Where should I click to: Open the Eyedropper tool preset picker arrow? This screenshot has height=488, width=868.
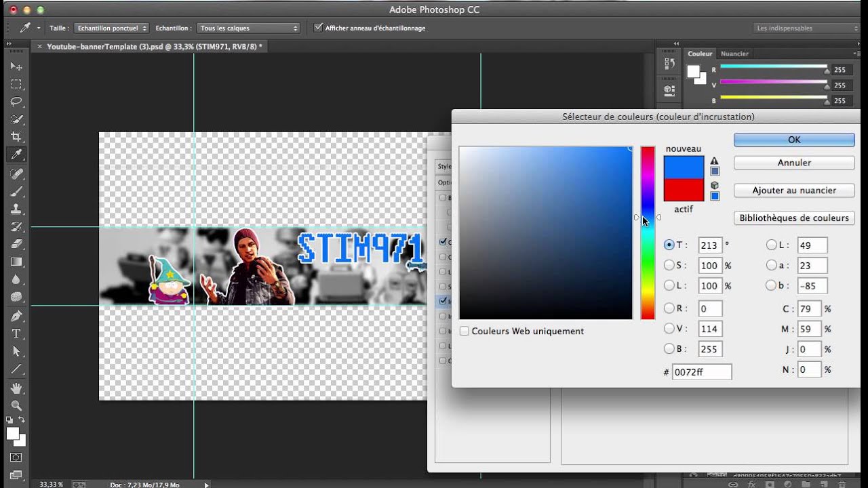[39, 28]
